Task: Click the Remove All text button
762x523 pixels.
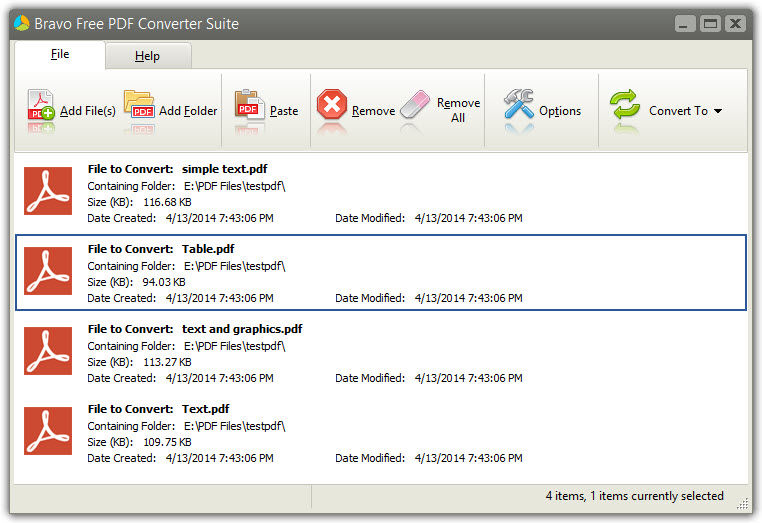Action: pyautogui.click(x=458, y=110)
